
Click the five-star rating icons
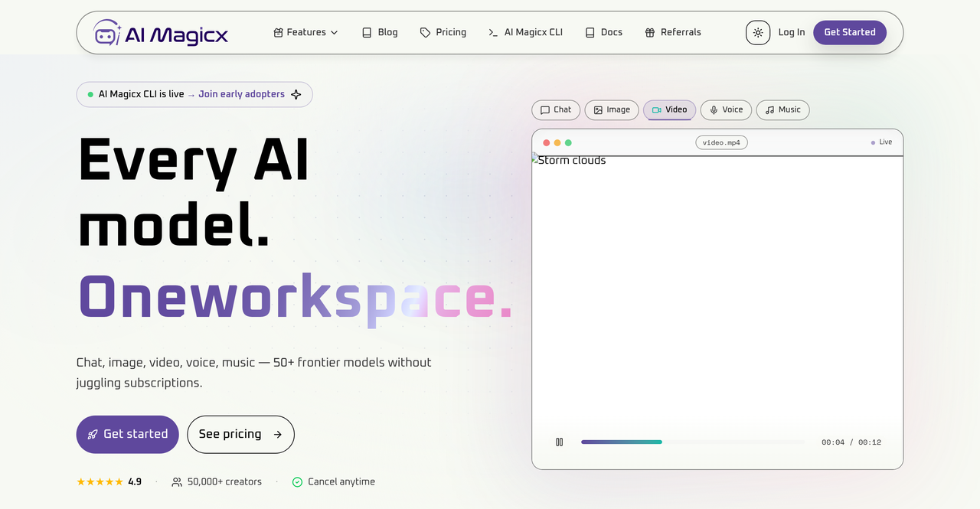pos(100,481)
